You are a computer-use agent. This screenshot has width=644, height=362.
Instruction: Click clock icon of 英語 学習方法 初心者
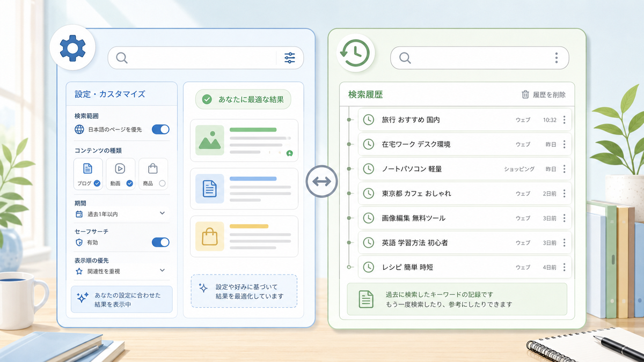368,242
